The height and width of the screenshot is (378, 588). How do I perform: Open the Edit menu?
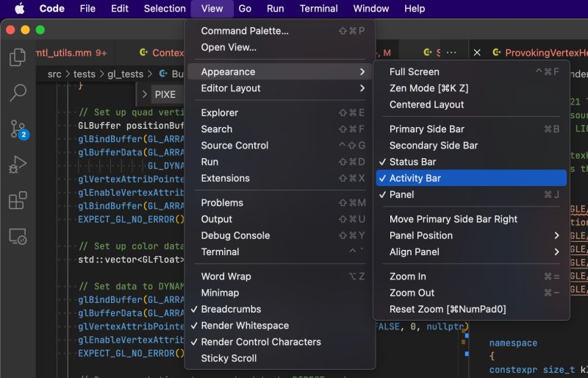(x=120, y=8)
